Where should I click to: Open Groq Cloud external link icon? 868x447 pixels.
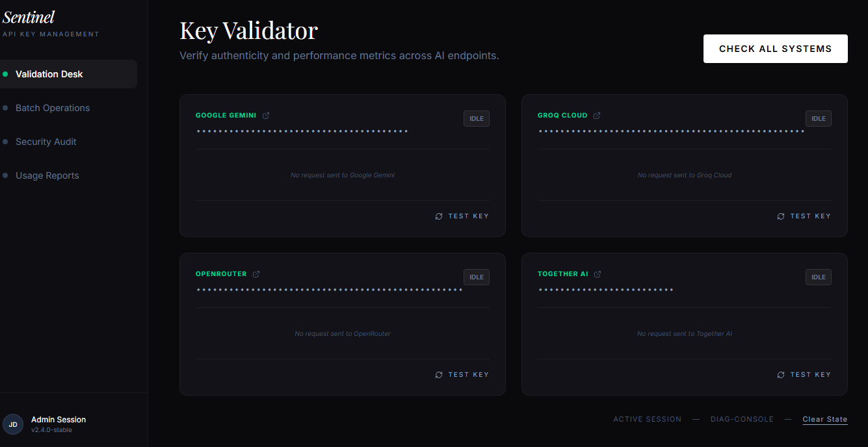[597, 116]
